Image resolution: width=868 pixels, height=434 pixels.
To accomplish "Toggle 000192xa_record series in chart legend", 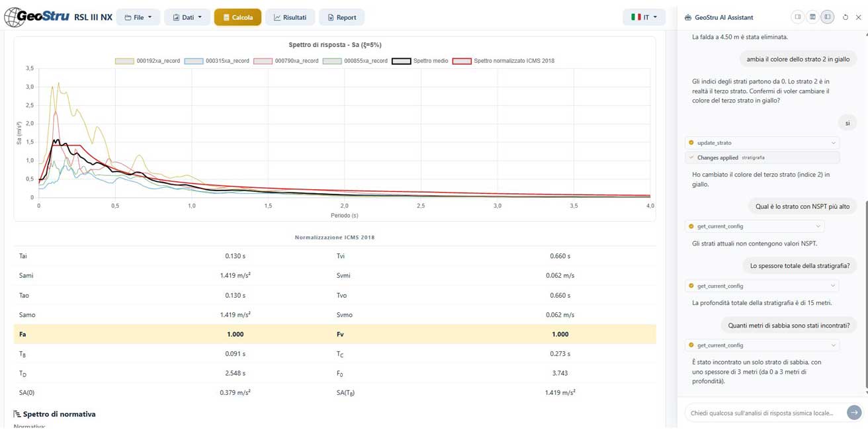I will 148,61.
